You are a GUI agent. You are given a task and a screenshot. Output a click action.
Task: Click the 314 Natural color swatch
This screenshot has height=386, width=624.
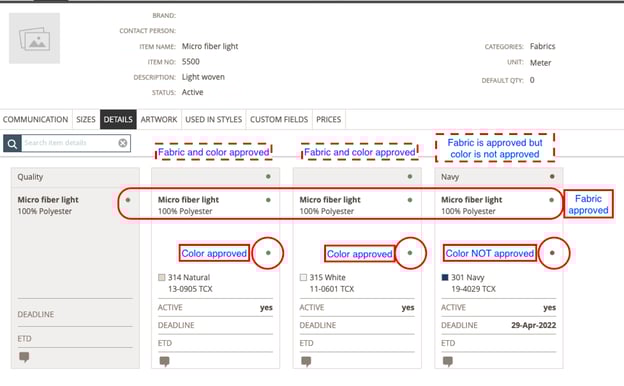(x=162, y=277)
